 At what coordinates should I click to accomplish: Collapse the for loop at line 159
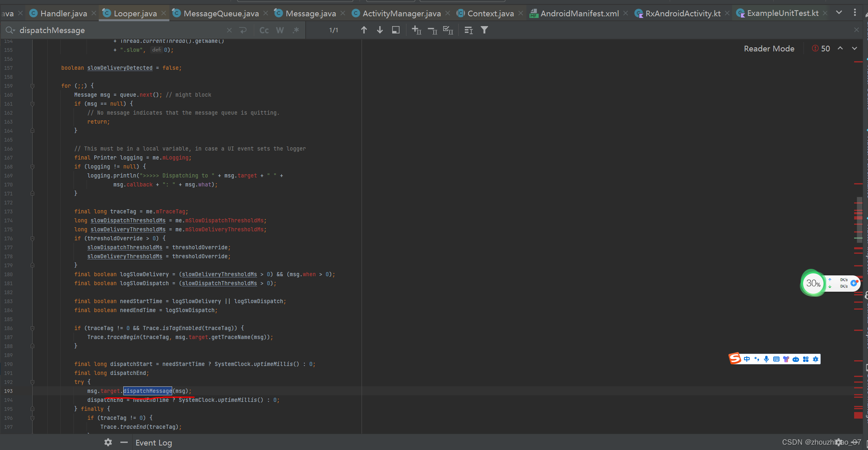(x=32, y=86)
